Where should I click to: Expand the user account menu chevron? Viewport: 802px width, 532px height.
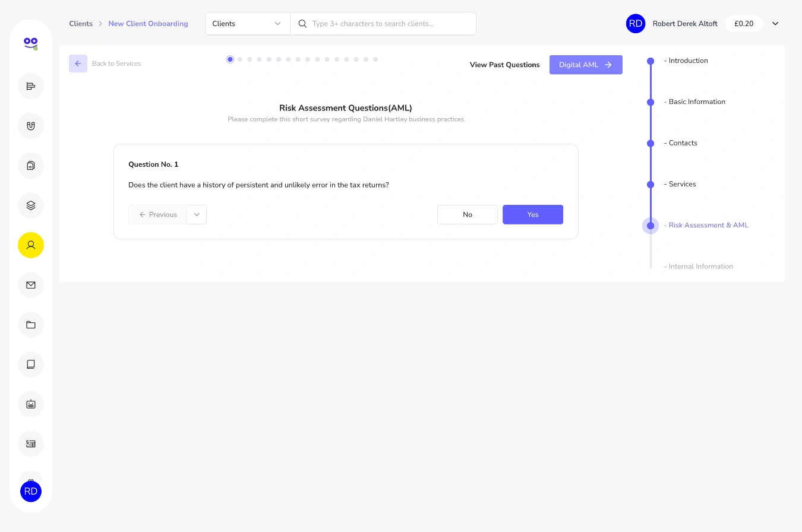[x=775, y=24]
